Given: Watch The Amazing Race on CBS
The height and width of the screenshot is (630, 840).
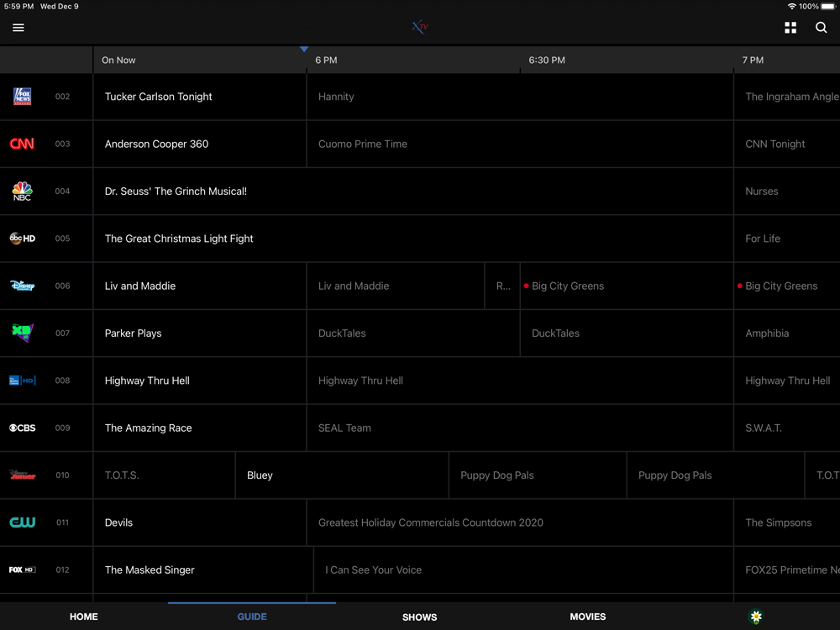Looking at the screenshot, I should [x=200, y=428].
